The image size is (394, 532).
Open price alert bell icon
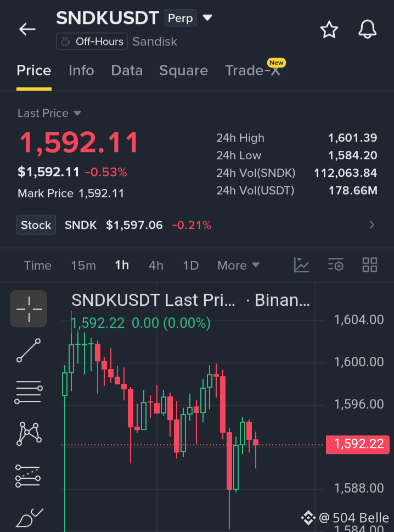pyautogui.click(x=367, y=29)
